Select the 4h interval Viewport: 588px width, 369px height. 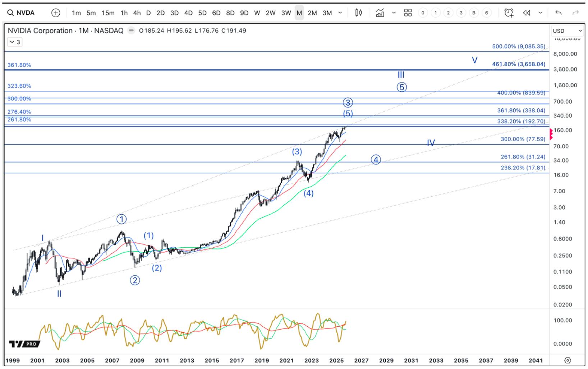137,13
